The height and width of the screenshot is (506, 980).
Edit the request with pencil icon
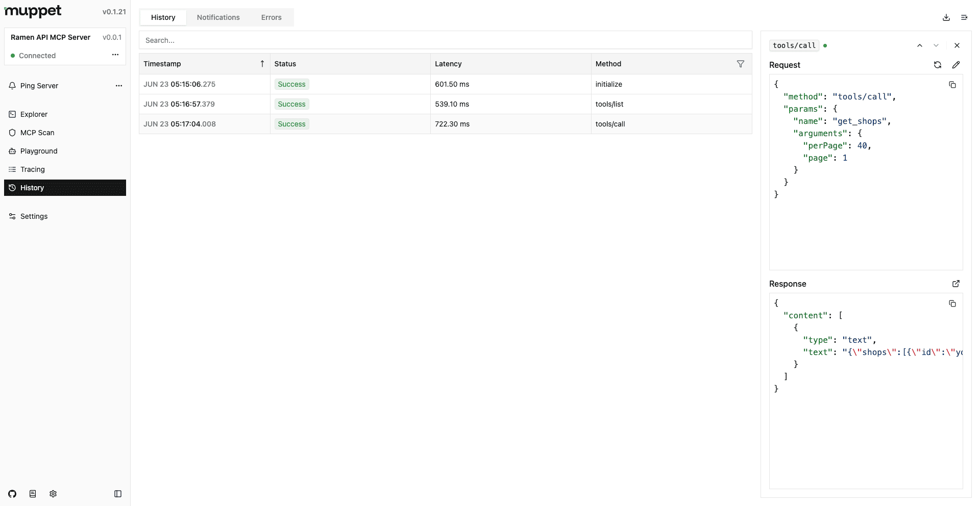click(x=955, y=65)
